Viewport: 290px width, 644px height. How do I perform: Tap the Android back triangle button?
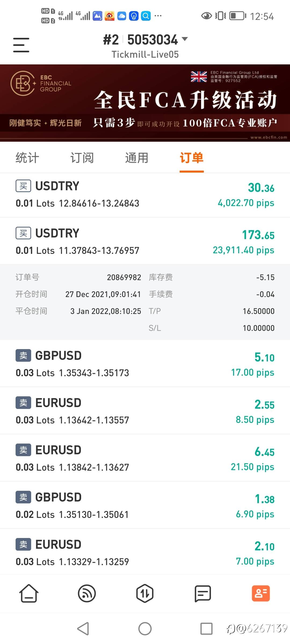(x=83, y=628)
